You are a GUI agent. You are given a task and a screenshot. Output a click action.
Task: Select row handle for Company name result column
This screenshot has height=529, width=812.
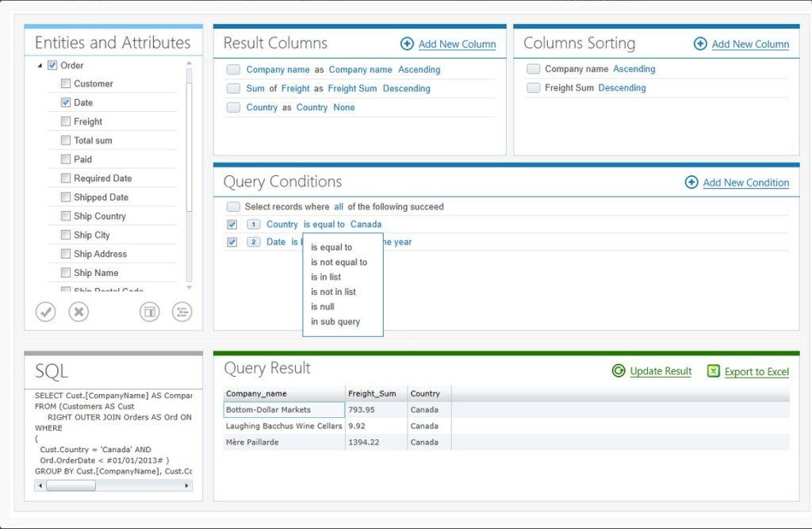pos(234,70)
